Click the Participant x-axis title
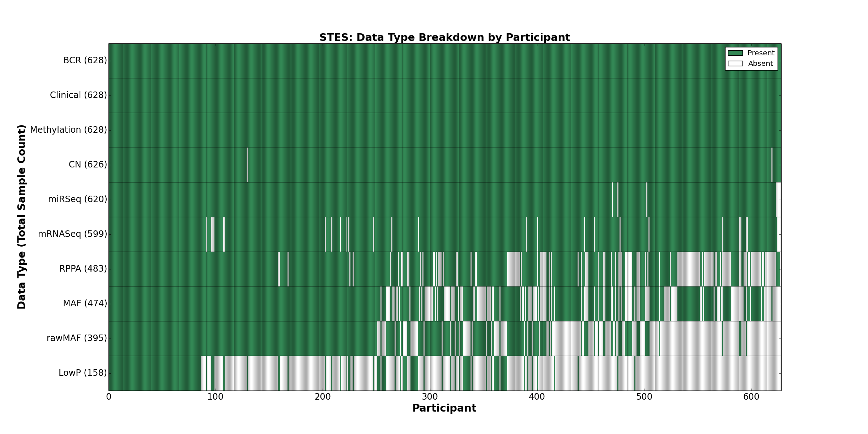 pos(444,408)
